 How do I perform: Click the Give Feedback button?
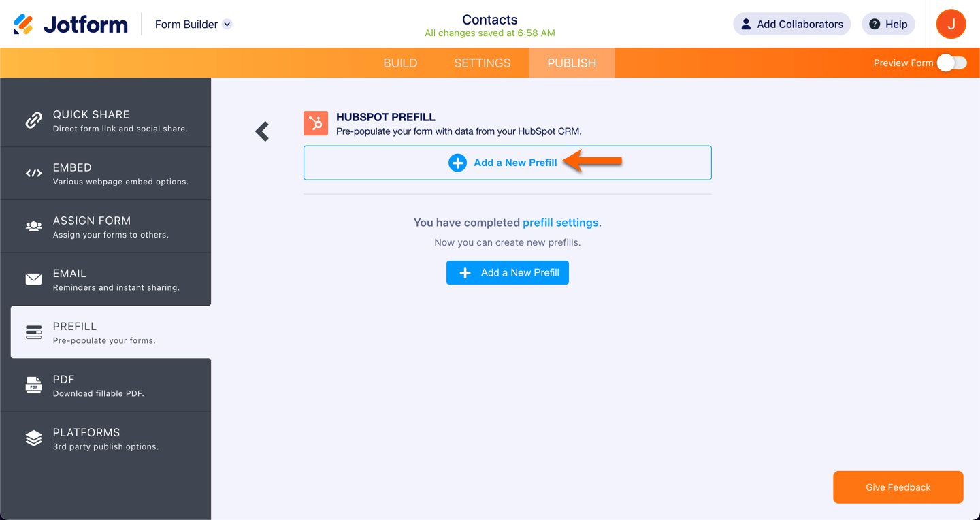tap(898, 487)
